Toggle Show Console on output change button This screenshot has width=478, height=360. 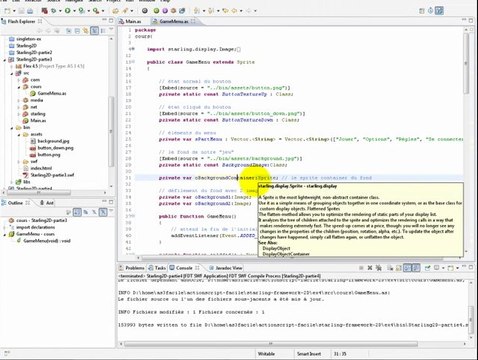pyautogui.click(x=407, y=268)
